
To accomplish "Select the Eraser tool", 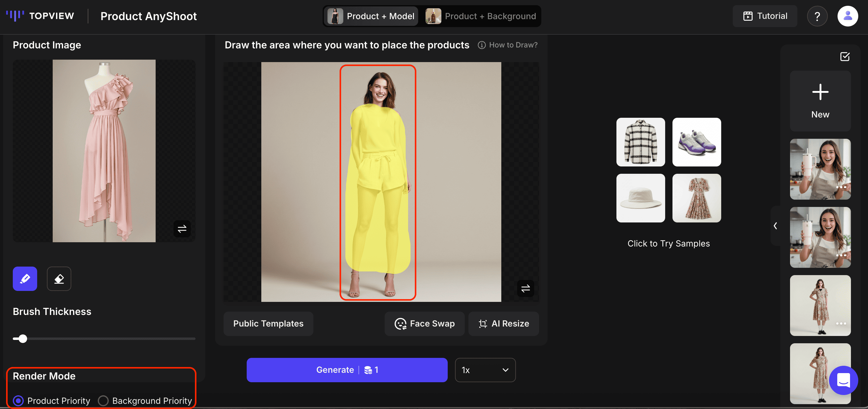I will (59, 279).
